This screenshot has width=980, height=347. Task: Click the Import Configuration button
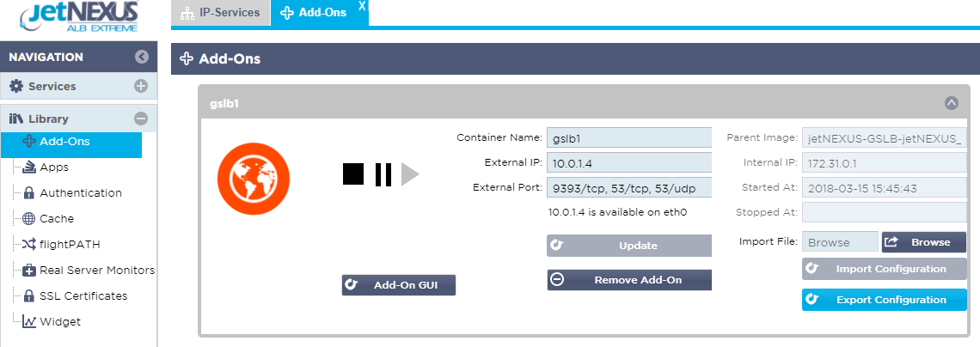(885, 269)
